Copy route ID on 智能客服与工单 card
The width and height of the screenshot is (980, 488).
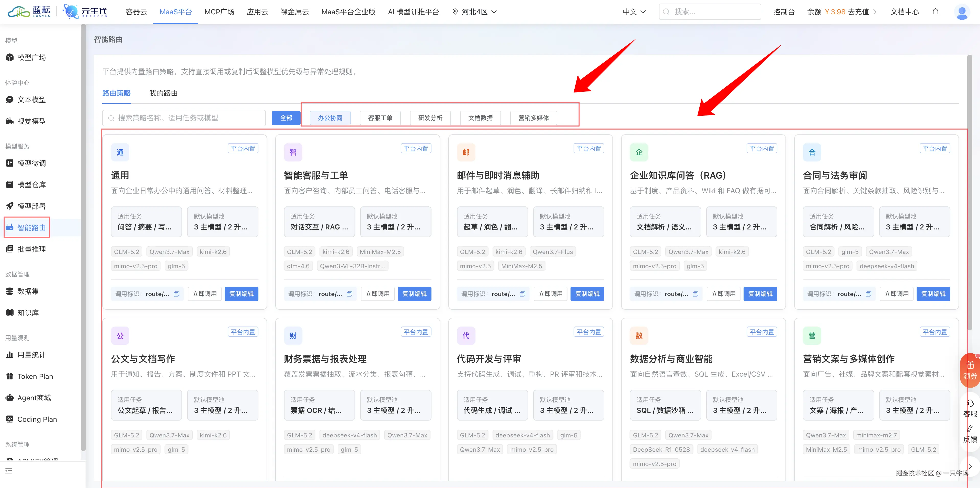point(350,294)
